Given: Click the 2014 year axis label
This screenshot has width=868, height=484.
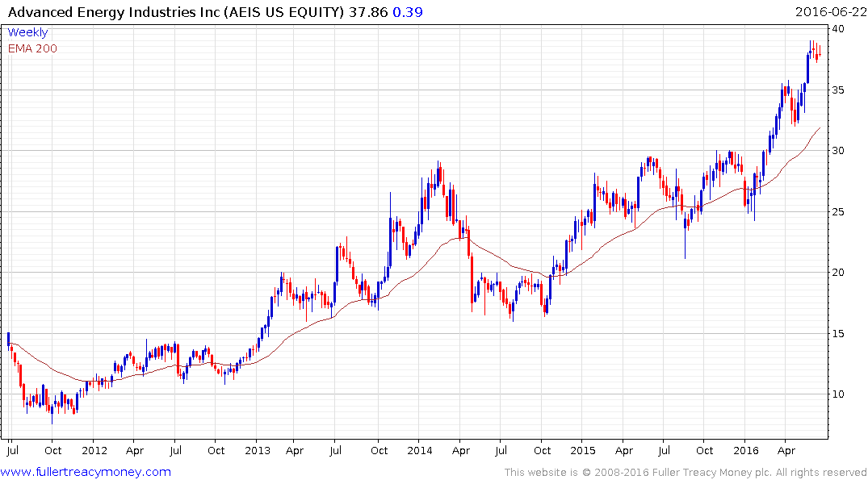Looking at the screenshot, I should 420,450.
